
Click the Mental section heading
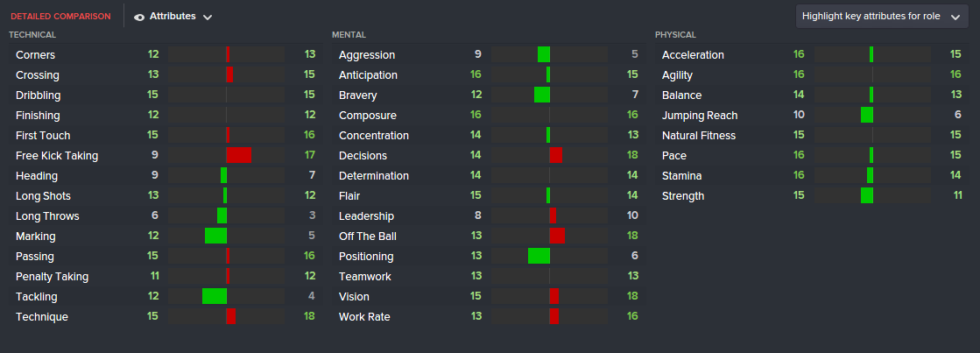pyautogui.click(x=348, y=35)
